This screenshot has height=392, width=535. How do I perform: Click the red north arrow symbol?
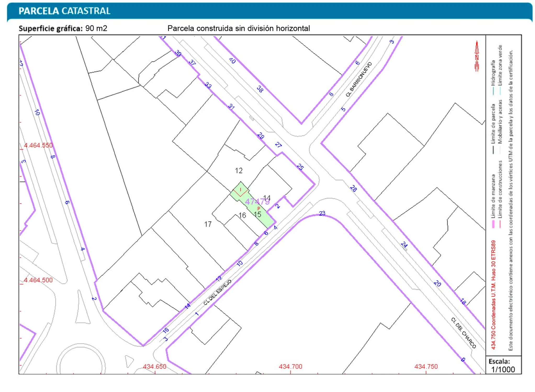click(x=477, y=56)
